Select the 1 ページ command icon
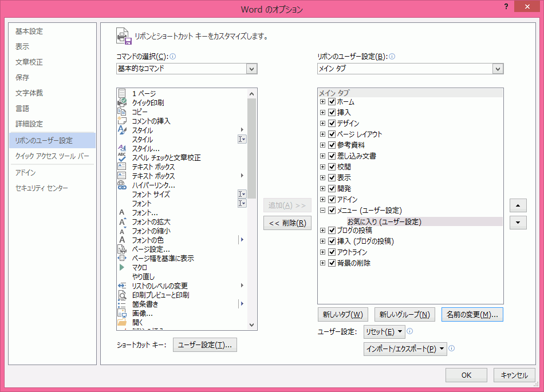This screenshot has width=544, height=392. 122,93
